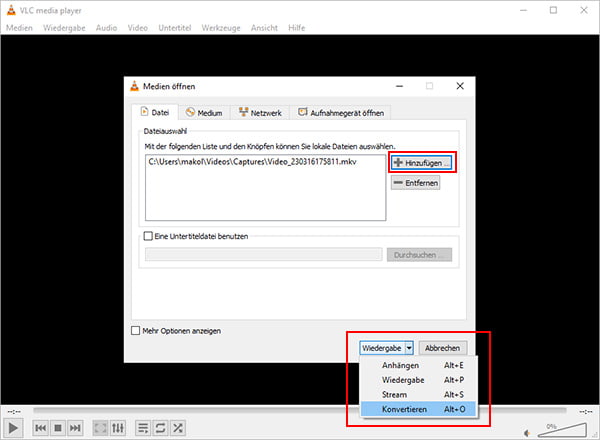The height and width of the screenshot is (440, 600).
Task: Open the Hilfe menu
Action: tap(297, 28)
